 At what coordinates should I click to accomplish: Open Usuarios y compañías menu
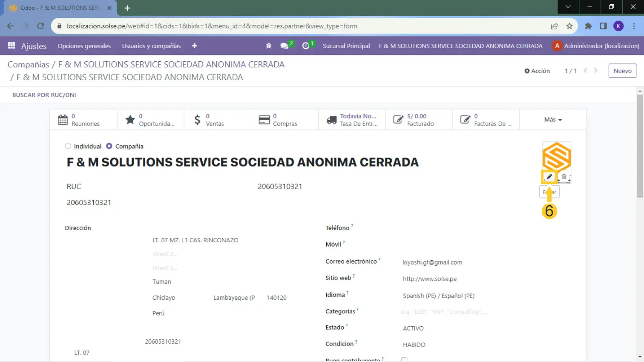(x=151, y=46)
